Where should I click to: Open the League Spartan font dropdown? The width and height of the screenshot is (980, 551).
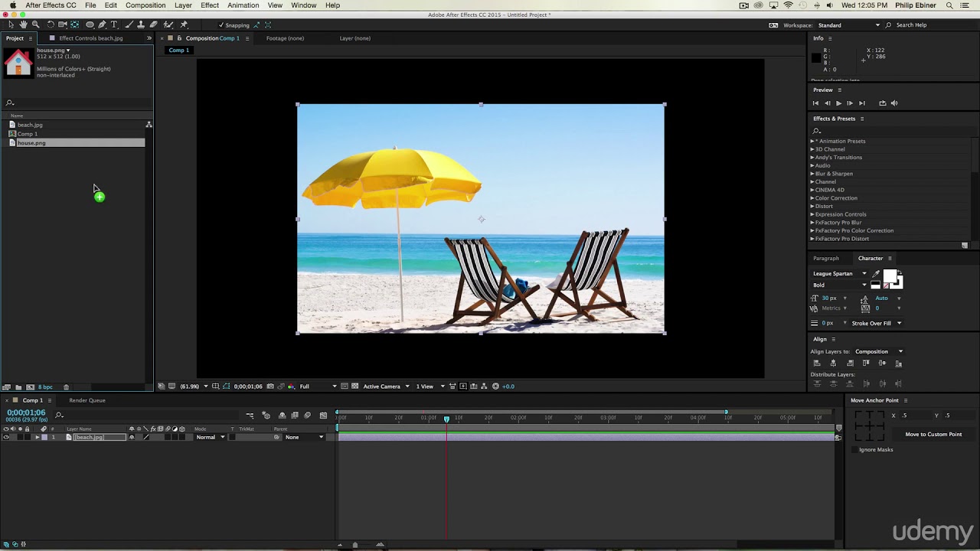click(840, 274)
